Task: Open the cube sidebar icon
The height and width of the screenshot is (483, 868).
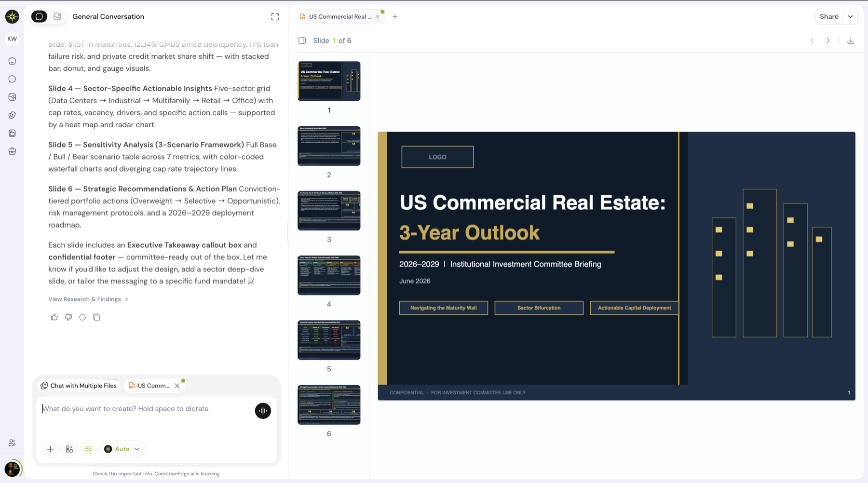Action: point(12,97)
